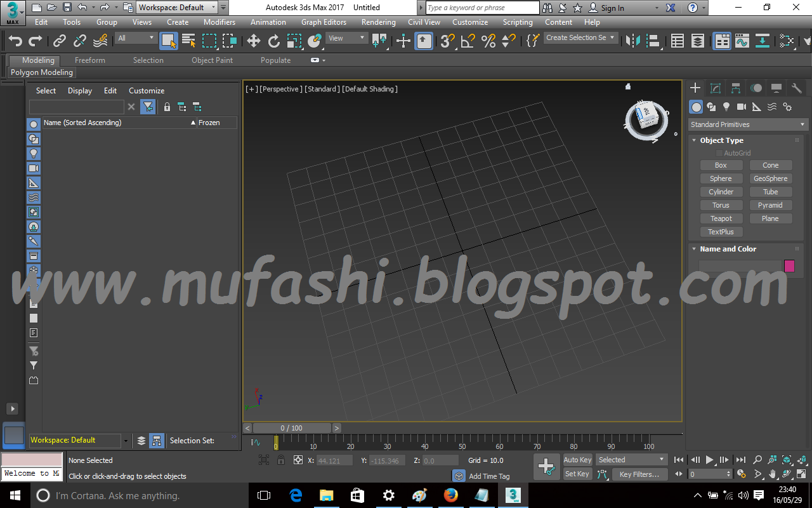
Task: Click the time slider showing 0 / 100
Action: pos(292,428)
